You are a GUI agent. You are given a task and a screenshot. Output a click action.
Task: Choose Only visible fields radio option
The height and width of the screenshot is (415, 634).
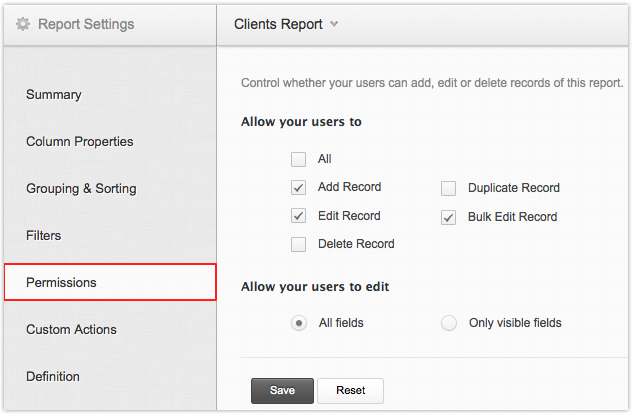[x=448, y=323]
